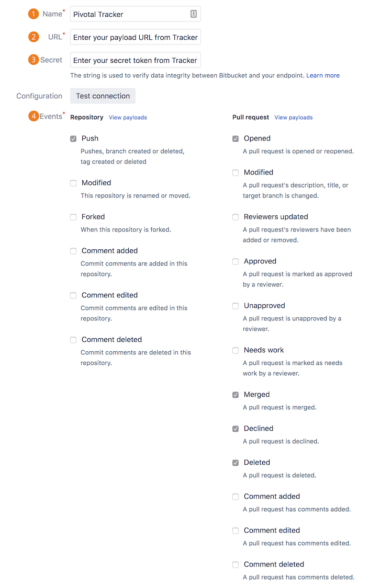The height and width of the screenshot is (588, 381).
Task: Click the orange step 1 badge
Action: coord(33,14)
